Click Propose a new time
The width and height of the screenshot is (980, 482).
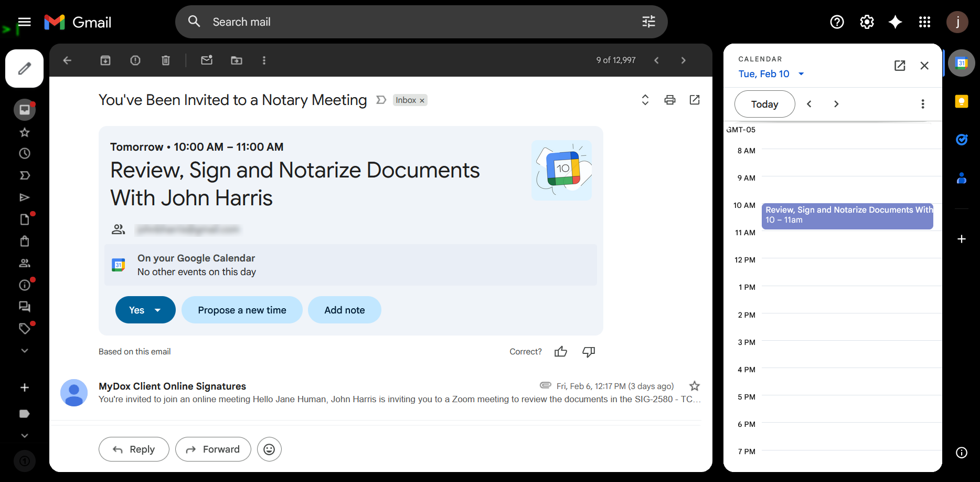tap(242, 310)
